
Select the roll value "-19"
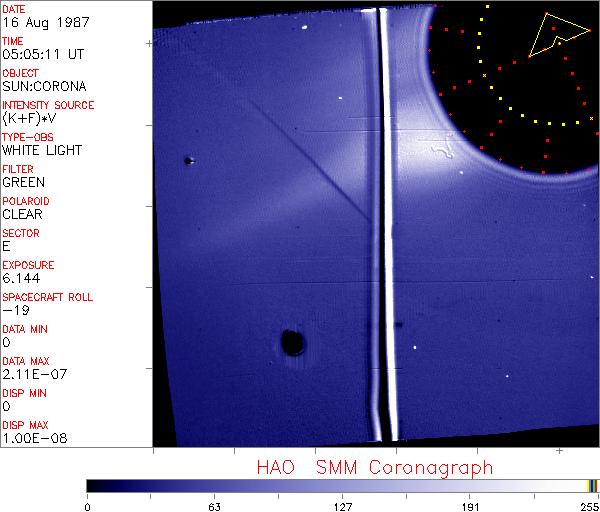[16, 310]
